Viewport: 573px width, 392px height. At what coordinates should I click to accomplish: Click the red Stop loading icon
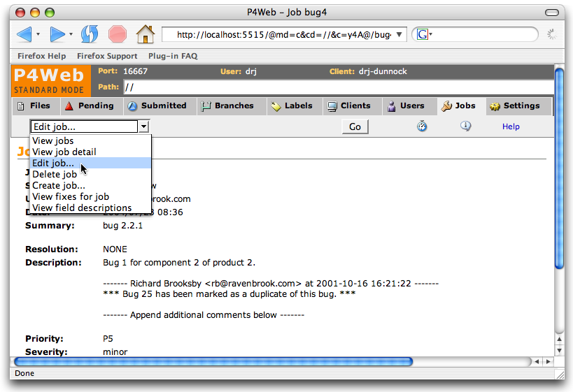click(x=117, y=34)
